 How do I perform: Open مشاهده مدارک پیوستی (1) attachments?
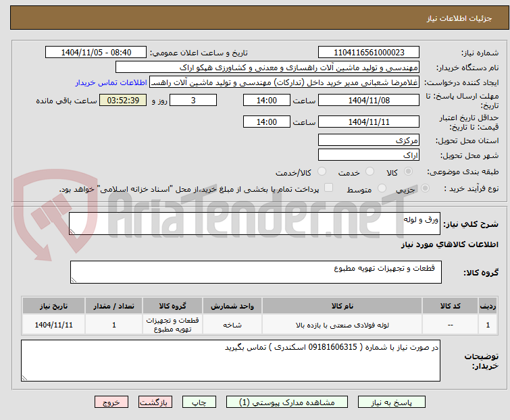(286, 402)
